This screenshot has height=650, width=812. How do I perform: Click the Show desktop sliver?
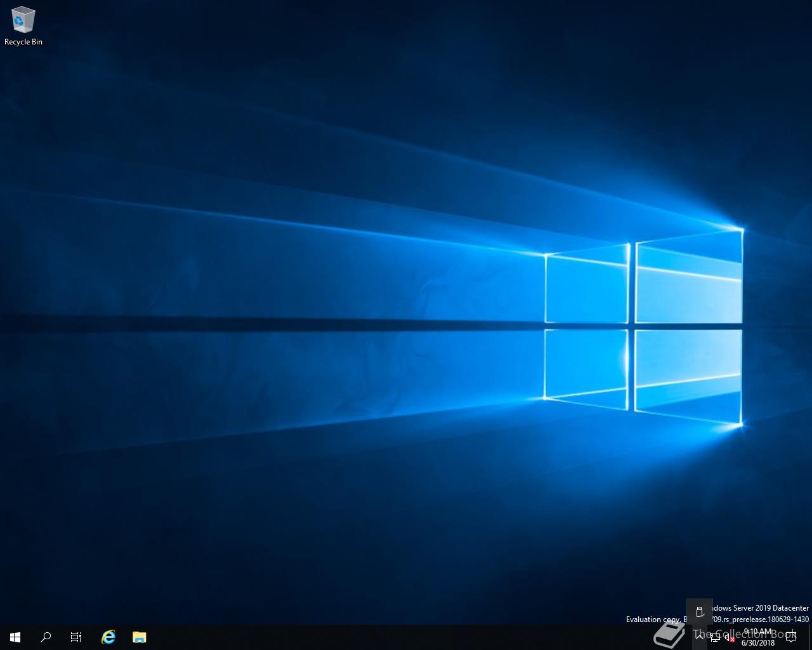(x=810, y=637)
